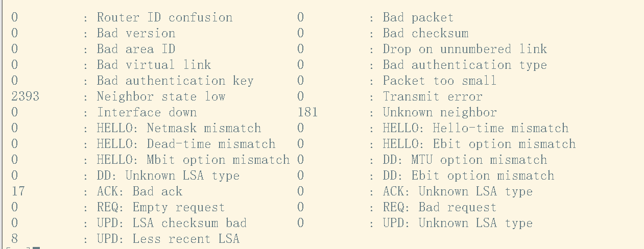
Task: Click "HELLO: Hello-time mismatch" text
Action: point(475,128)
